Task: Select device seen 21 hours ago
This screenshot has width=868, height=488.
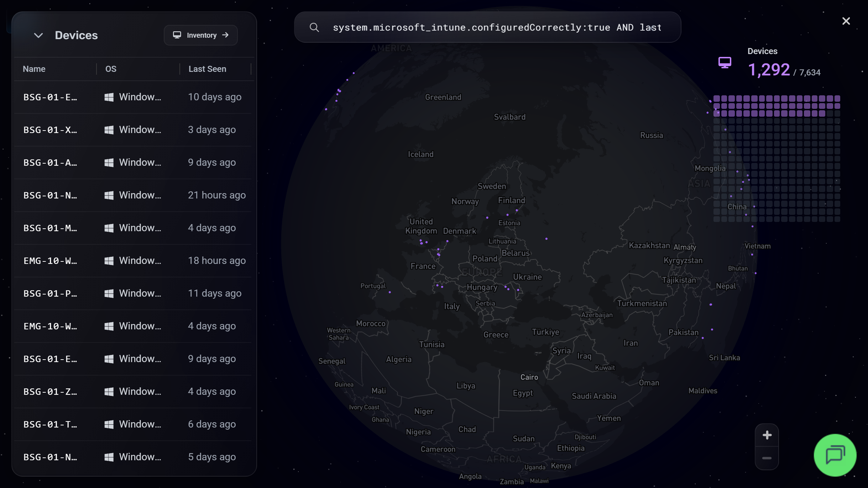Action: [x=133, y=195]
